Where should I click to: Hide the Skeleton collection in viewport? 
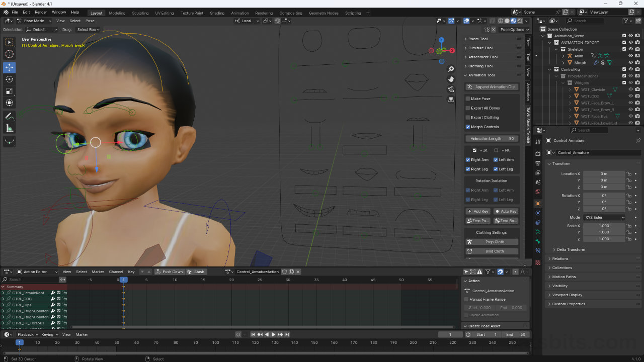pos(631,49)
